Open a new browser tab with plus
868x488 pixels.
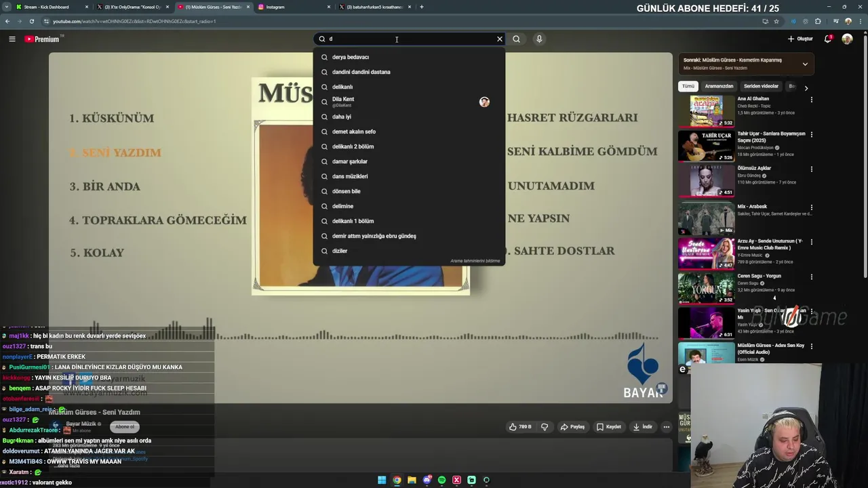(421, 7)
